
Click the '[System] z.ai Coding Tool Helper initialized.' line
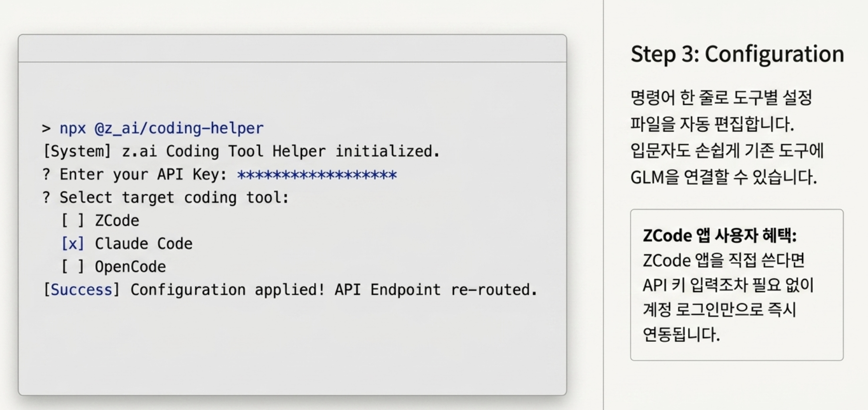click(241, 151)
